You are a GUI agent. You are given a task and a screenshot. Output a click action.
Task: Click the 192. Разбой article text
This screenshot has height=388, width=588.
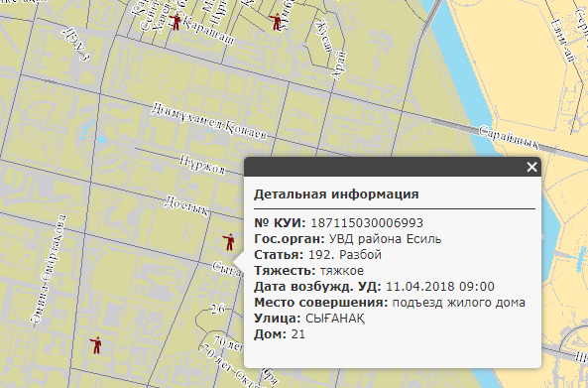pyautogui.click(x=345, y=255)
